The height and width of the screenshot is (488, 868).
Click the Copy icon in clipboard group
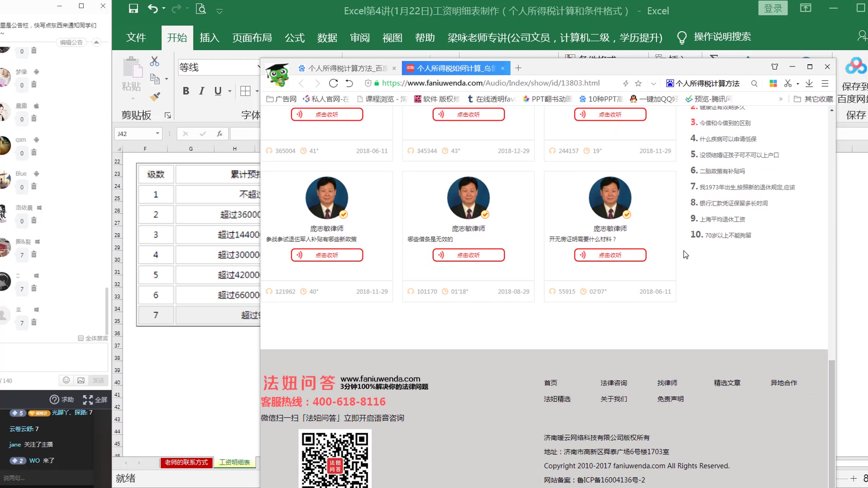click(x=155, y=79)
